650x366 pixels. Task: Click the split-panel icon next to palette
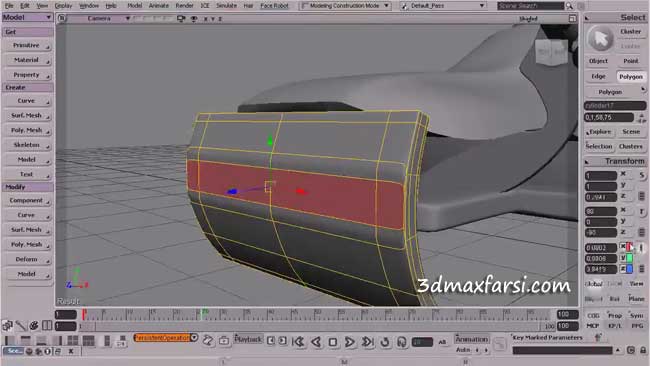pos(47,326)
